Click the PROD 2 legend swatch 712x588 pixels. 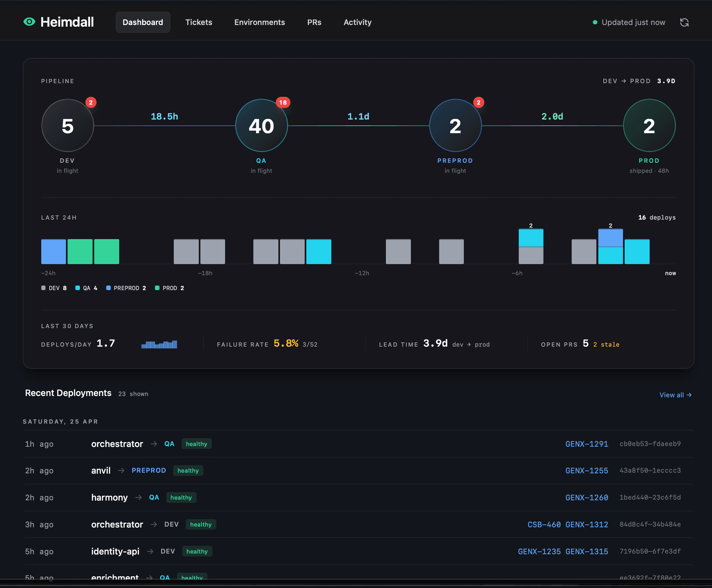click(x=157, y=288)
